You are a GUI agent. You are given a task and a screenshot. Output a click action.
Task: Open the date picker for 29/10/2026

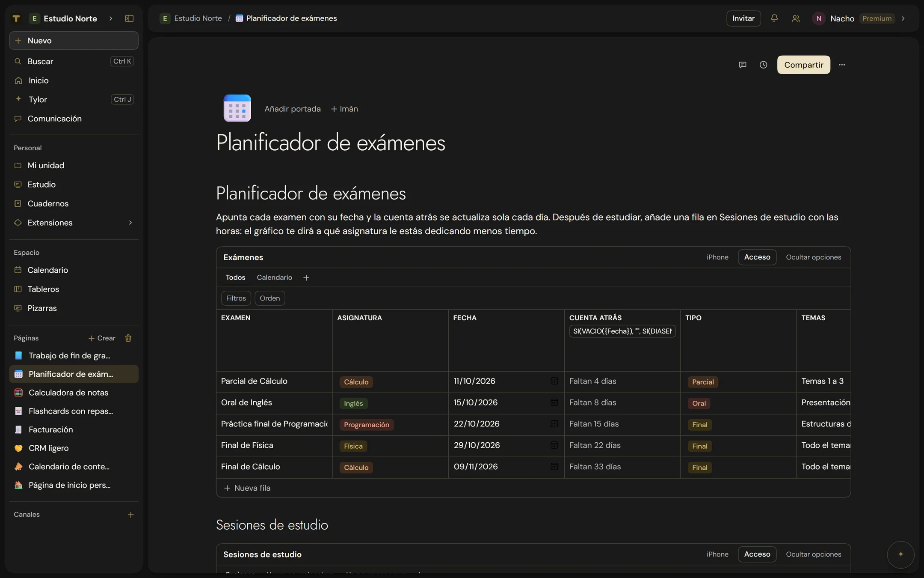554,445
